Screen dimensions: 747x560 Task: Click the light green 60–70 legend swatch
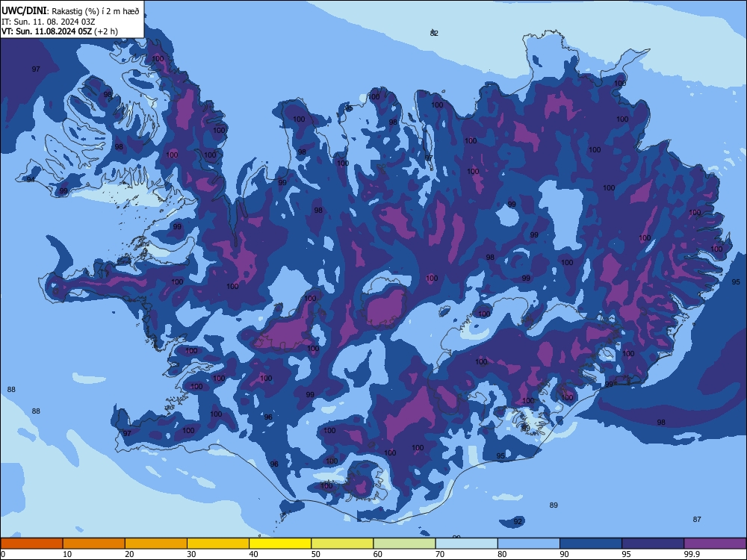point(404,544)
